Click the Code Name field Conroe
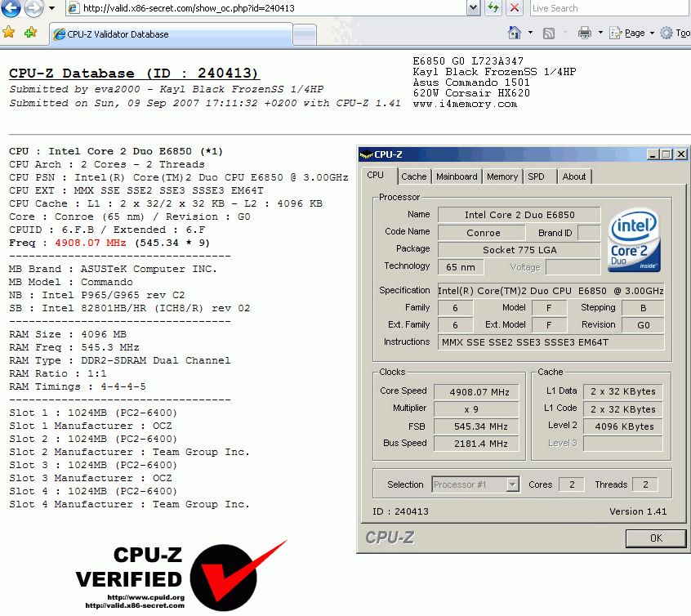The height and width of the screenshot is (616, 691). pos(482,233)
